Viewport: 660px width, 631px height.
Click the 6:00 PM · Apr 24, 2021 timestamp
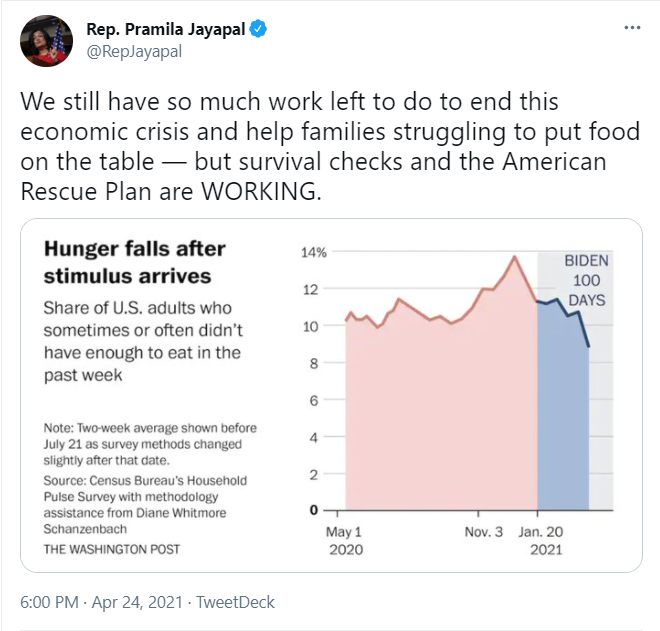(101, 602)
